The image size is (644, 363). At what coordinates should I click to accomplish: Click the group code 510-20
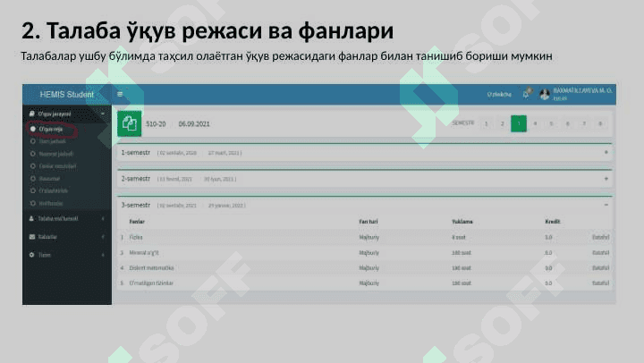156,124
